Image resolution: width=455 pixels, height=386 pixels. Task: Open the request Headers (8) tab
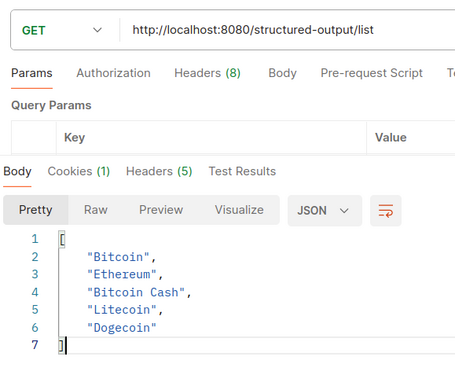pyautogui.click(x=207, y=73)
